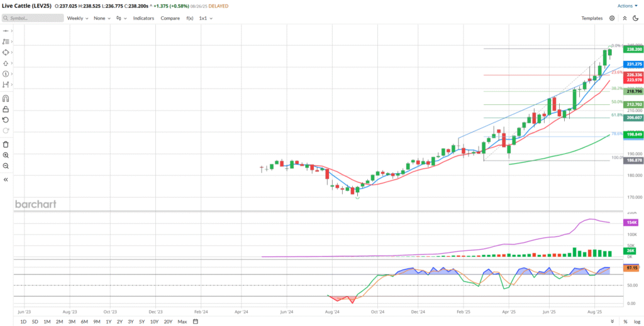Screen dimensions: 644x326
Task: Click the f(x) expressions button
Action: tap(190, 18)
